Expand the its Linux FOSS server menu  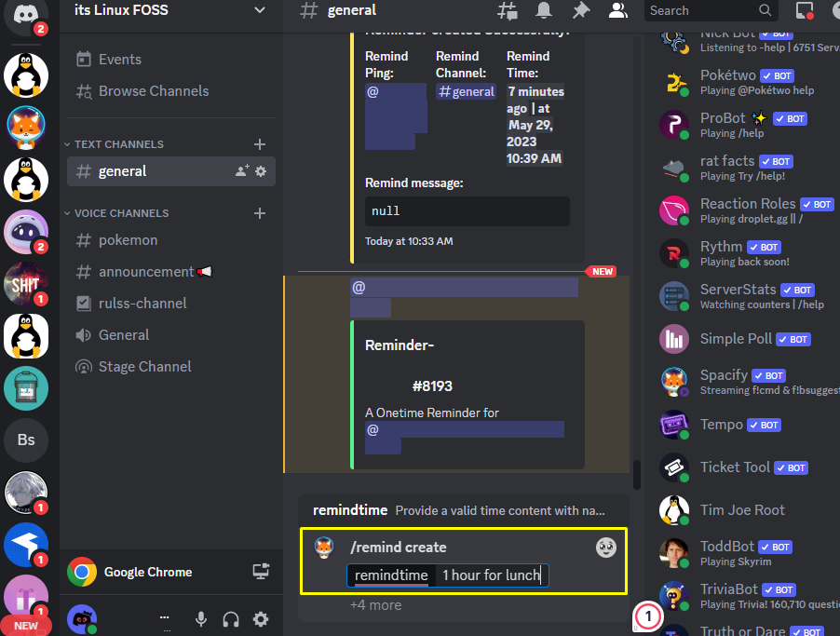pos(259,10)
